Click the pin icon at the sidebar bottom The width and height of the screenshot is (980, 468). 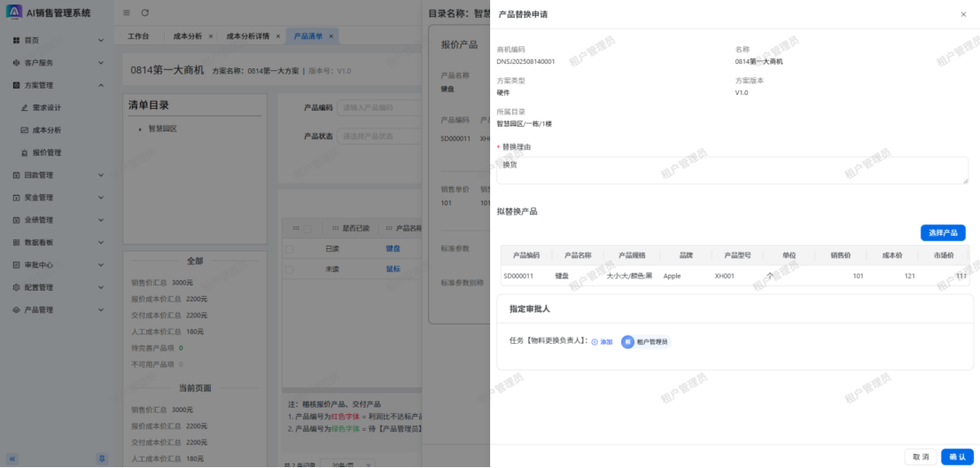click(x=101, y=457)
